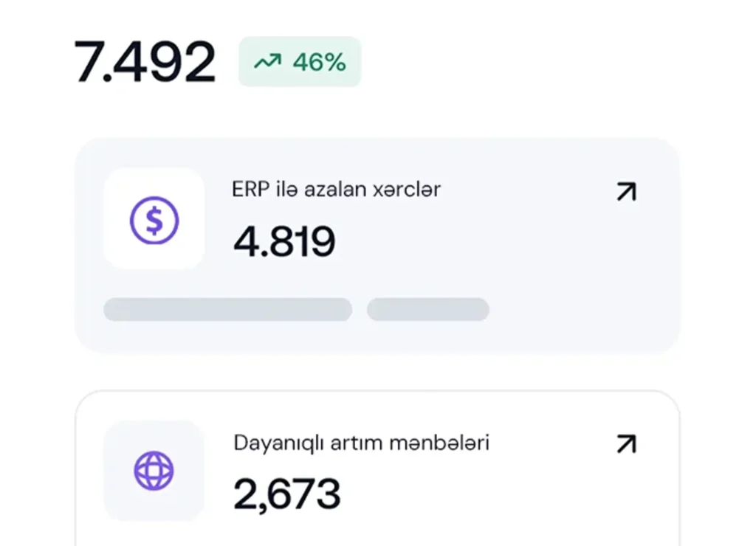Screen dimensions: 756x546
Task: Click the white tile around dollar icon
Action: click(118, 183)
